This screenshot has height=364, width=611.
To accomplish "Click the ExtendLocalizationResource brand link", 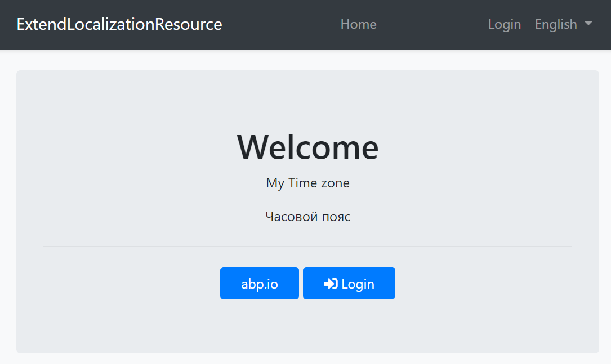I will (x=119, y=24).
